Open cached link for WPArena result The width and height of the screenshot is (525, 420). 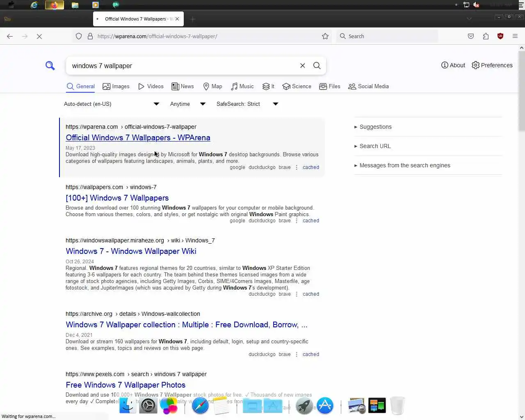[311, 167]
